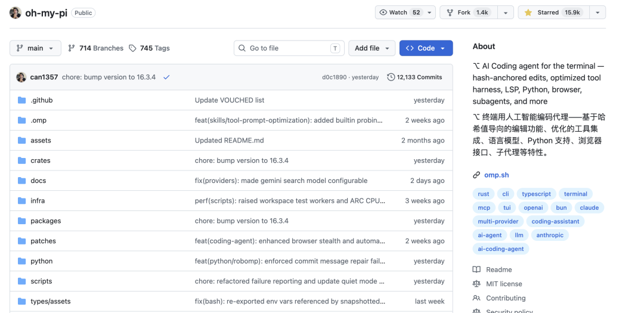Select the bun topic tag
The height and width of the screenshot is (313, 644).
(x=562, y=208)
